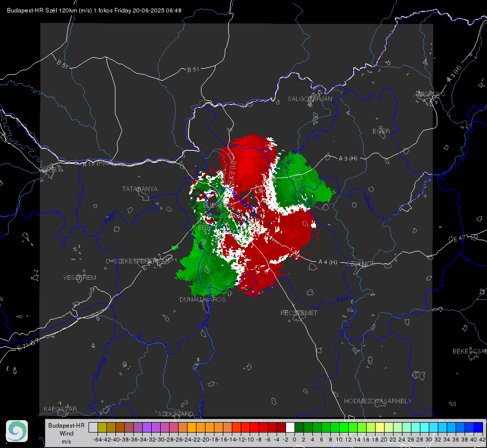The height and width of the screenshot is (448, 487).
Task: Click the legend value -64
Action: tap(97, 440)
